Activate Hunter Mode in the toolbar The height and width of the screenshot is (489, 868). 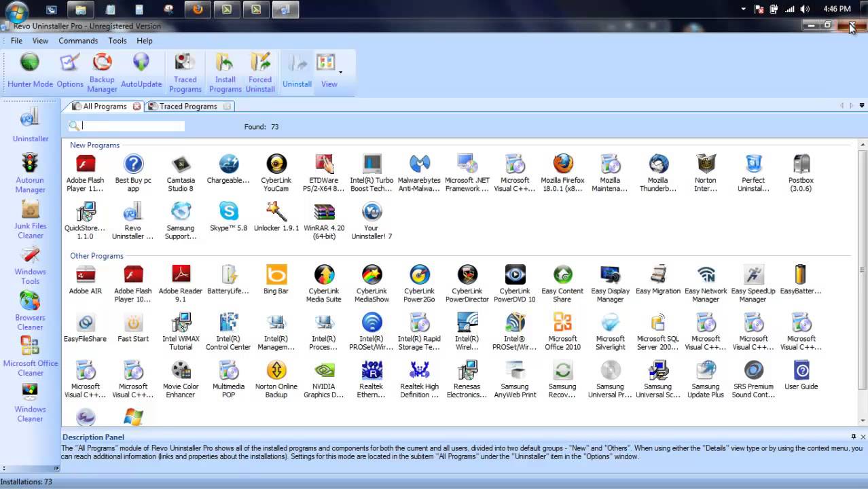coord(30,71)
